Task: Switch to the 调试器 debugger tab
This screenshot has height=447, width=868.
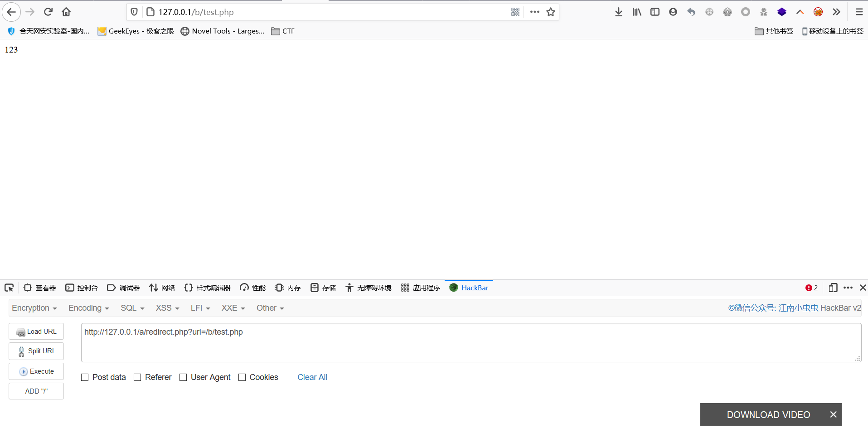Action: pyautogui.click(x=123, y=288)
